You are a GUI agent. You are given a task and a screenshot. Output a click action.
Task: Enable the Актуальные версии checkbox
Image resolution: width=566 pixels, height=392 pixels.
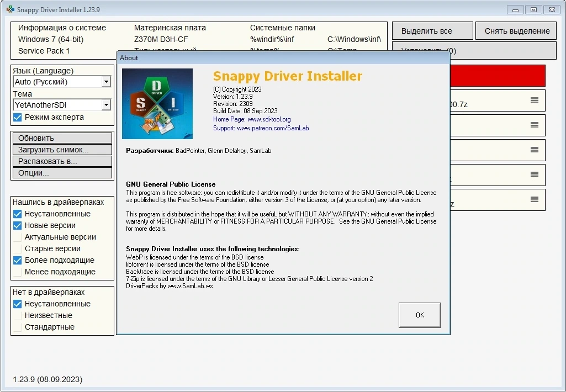coord(17,237)
